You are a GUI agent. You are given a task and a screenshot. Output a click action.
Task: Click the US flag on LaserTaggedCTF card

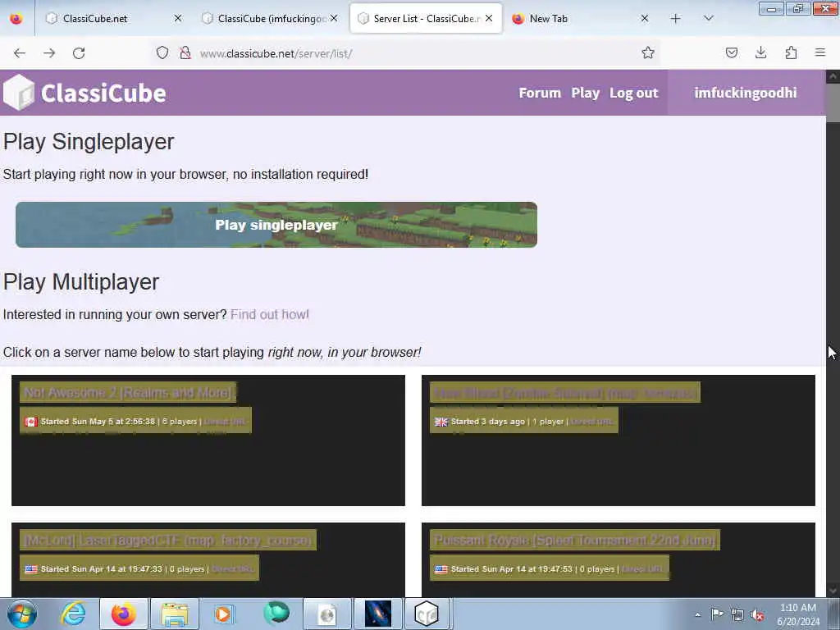coord(31,569)
